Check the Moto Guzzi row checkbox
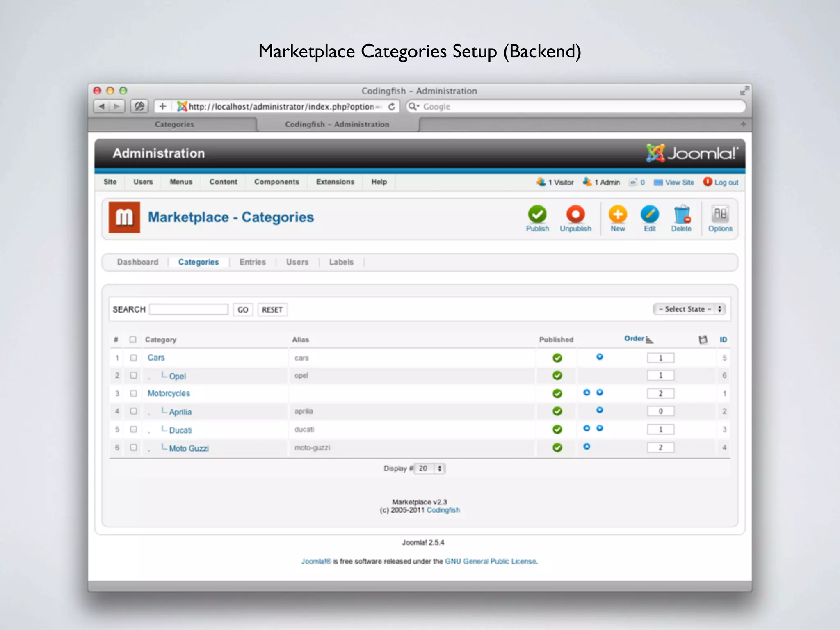840x630 pixels. click(133, 447)
